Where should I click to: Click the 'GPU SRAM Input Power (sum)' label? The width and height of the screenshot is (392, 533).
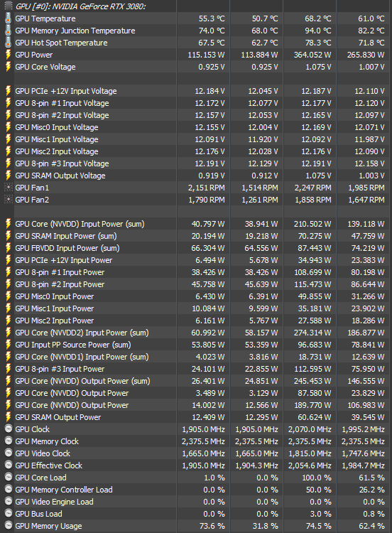point(66,236)
